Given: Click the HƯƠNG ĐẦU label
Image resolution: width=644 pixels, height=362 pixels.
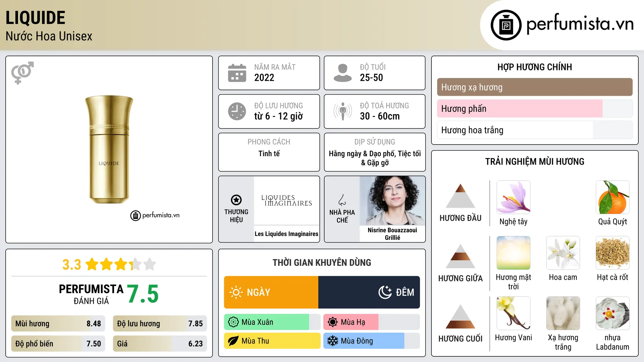Looking at the screenshot, I should [460, 218].
